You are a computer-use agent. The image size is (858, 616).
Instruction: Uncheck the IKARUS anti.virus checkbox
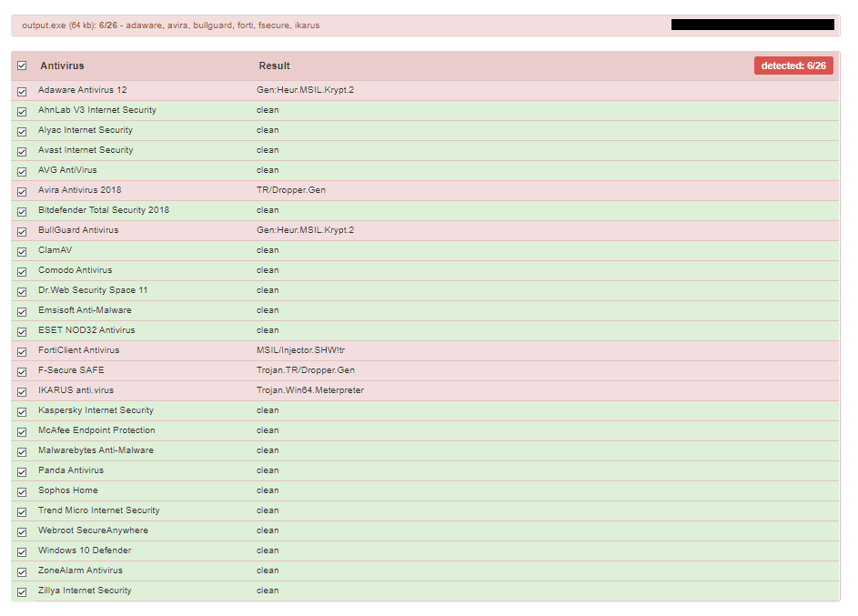point(22,391)
